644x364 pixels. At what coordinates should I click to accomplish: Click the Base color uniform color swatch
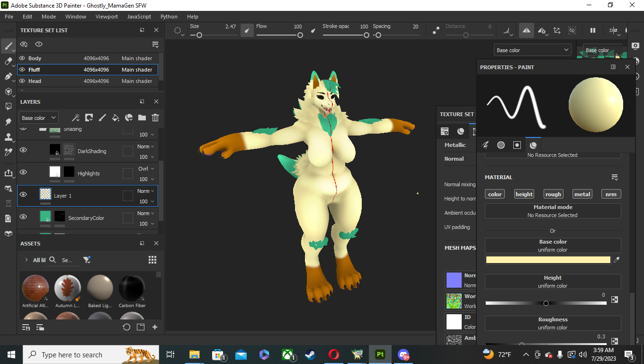548,260
